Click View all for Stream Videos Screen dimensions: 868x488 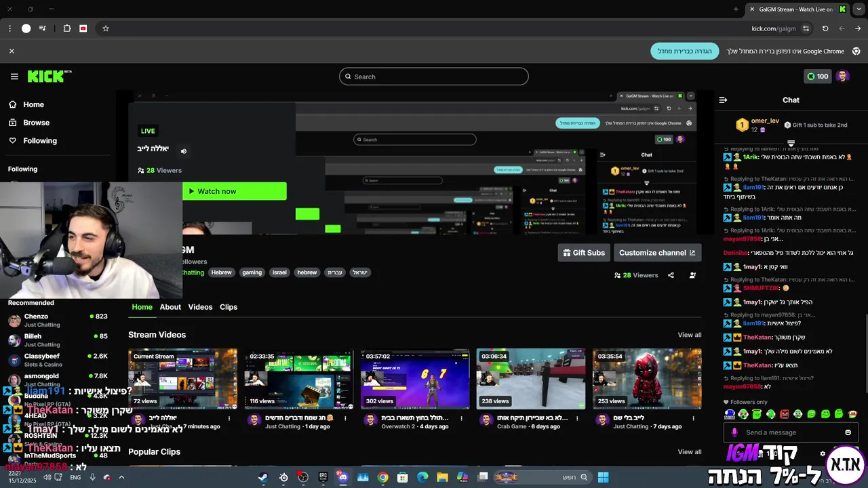690,335
